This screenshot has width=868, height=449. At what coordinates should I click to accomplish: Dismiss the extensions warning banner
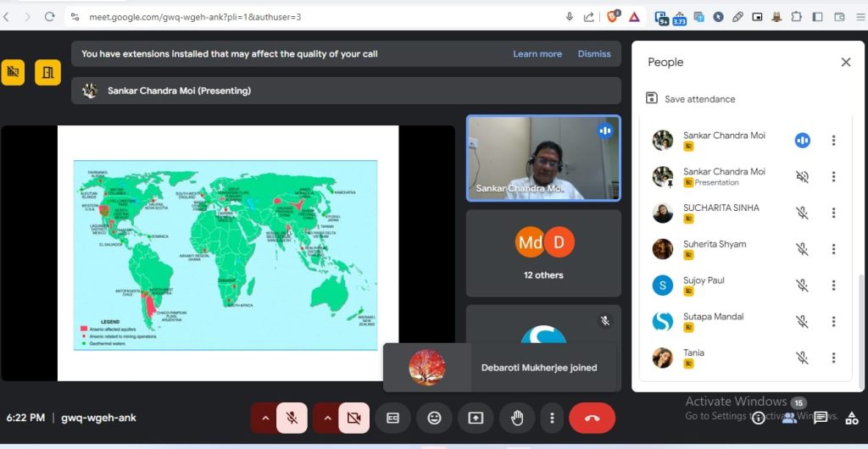594,53
